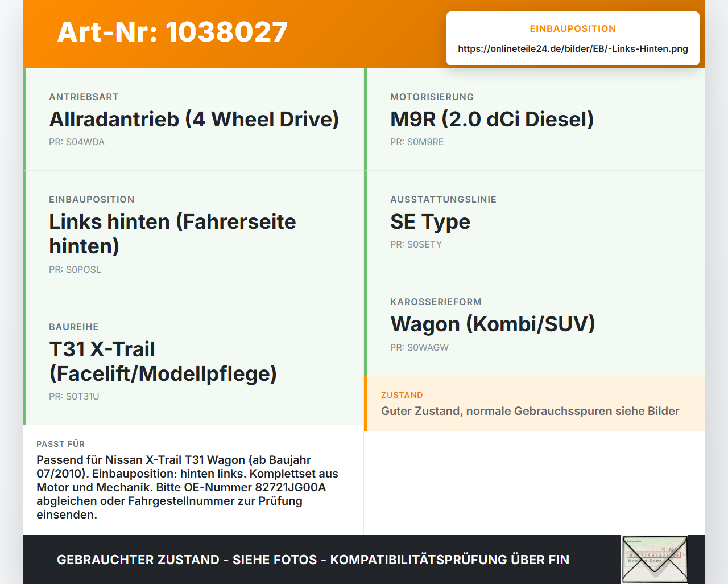
Task: Select the PR: S04WDA code
Action: coord(77,142)
